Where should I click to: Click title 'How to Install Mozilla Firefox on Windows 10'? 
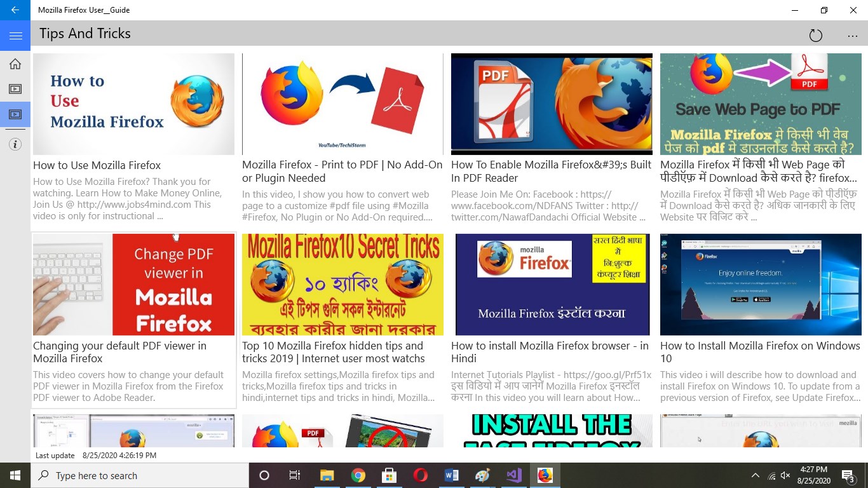760,352
